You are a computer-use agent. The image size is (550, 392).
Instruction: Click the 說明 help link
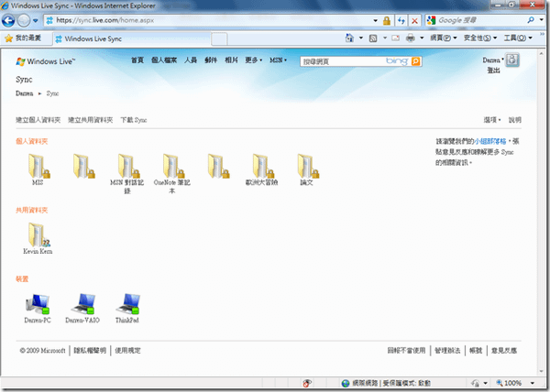point(515,120)
